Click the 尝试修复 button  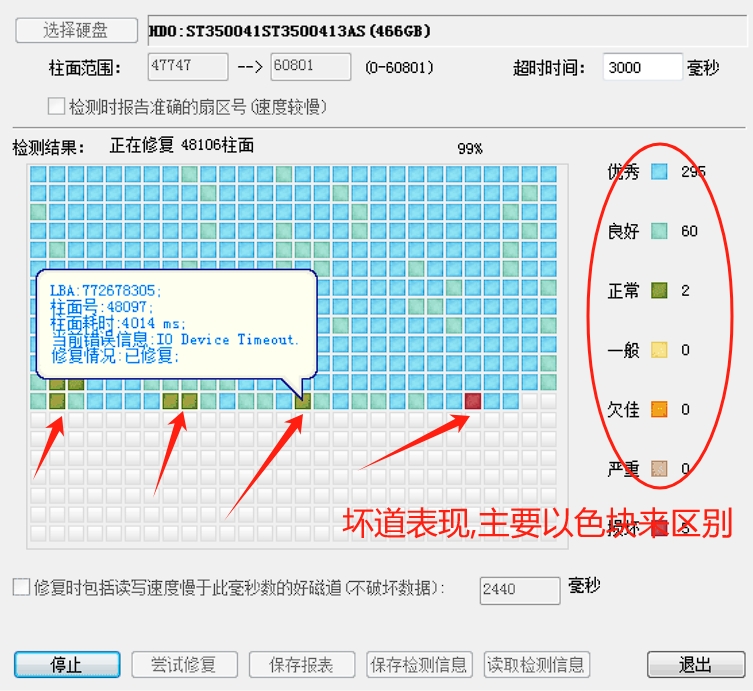[185, 665]
